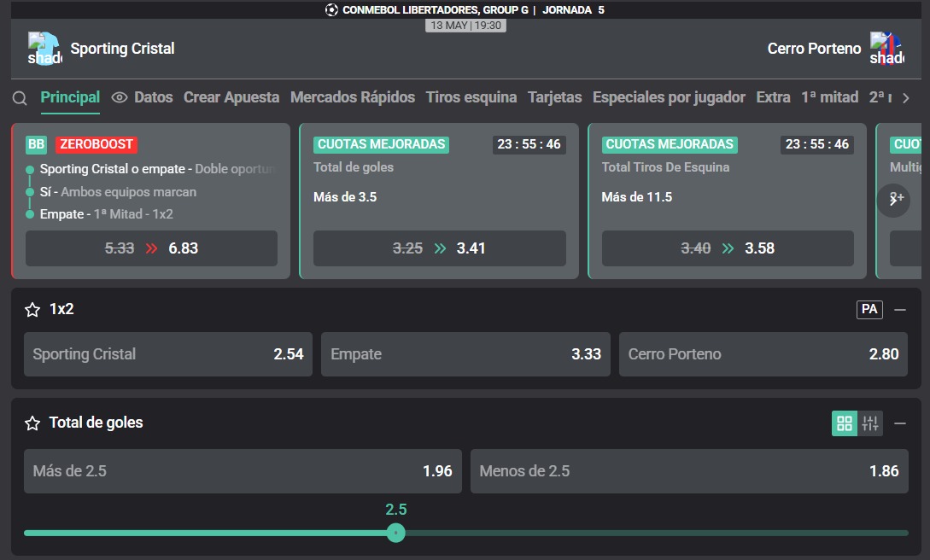Click the Sporting Cristal team name in header
Image resolution: width=930 pixels, height=560 pixels.
coord(122,49)
